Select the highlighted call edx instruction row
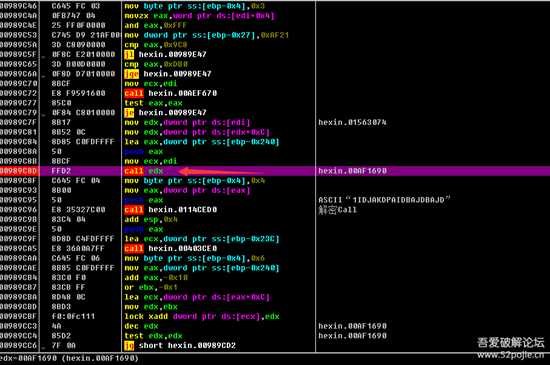Image resolution: width=550 pixels, height=365 pixels. (x=275, y=171)
